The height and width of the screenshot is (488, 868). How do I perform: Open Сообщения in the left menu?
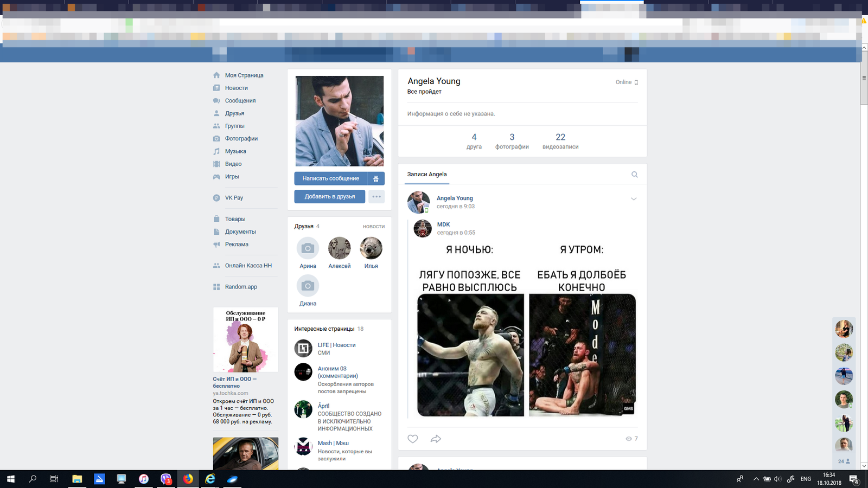click(x=240, y=101)
